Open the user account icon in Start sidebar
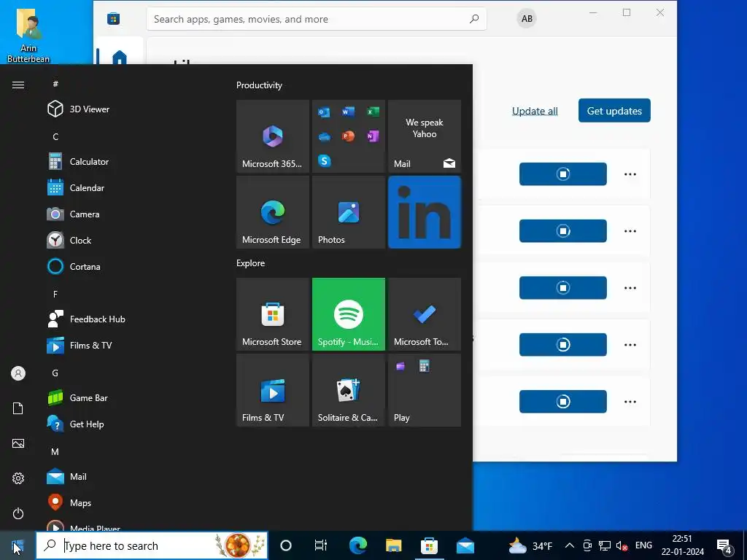747x560 pixels. 18,373
